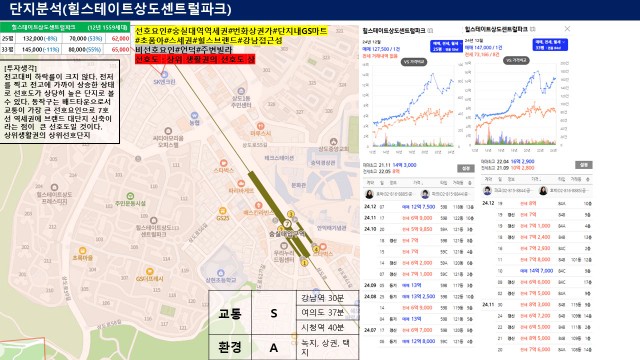The width and height of the screenshot is (640, 360).
Task: Click the GS25 convenience store marker
Action: (x=222, y=211)
